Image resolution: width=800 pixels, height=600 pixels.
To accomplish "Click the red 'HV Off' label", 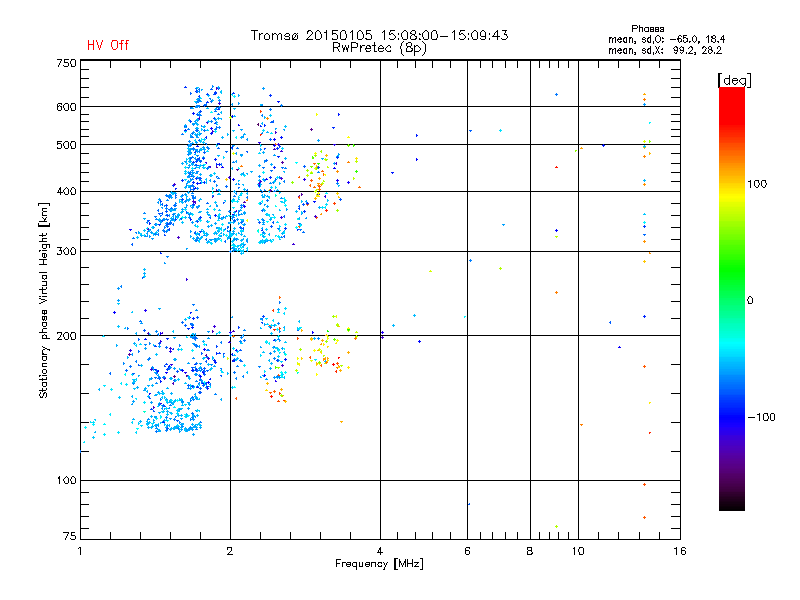I will (x=108, y=45).
